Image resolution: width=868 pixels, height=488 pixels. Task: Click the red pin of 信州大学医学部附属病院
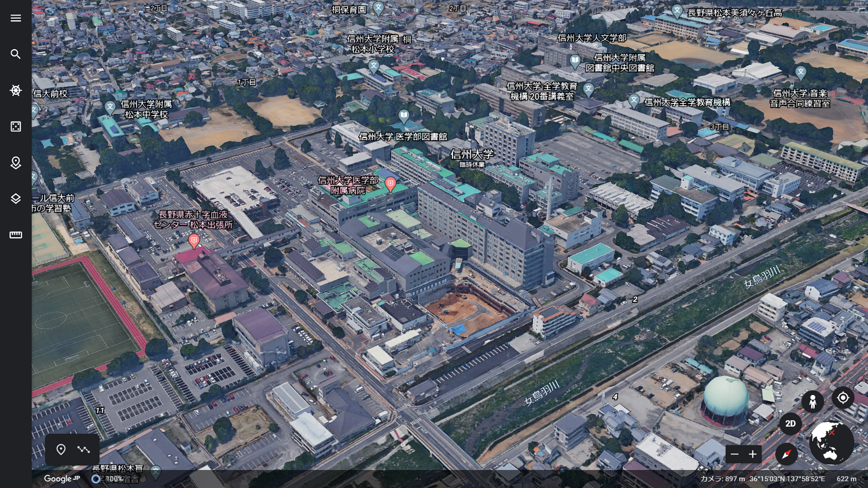coord(391,184)
